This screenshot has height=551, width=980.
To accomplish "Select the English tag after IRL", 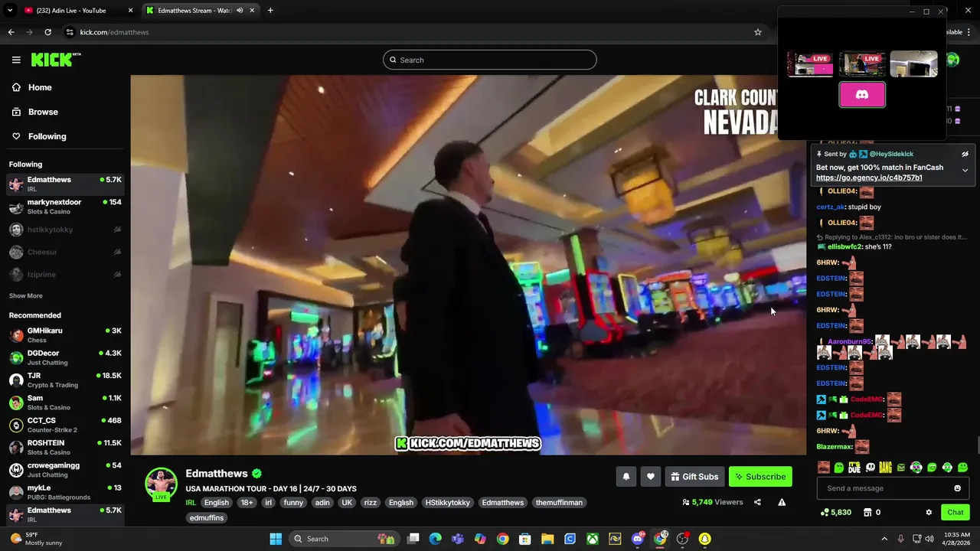I will [x=216, y=503].
